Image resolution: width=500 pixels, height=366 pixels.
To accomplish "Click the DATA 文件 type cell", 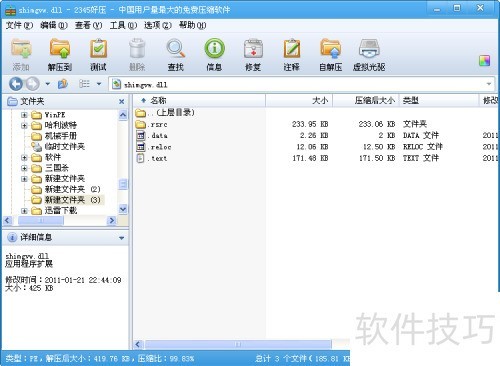I will (x=421, y=135).
